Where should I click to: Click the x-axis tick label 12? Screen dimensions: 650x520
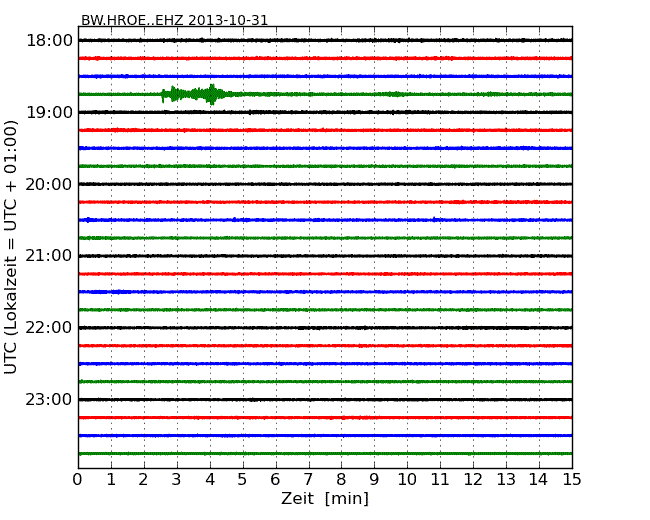(x=473, y=480)
